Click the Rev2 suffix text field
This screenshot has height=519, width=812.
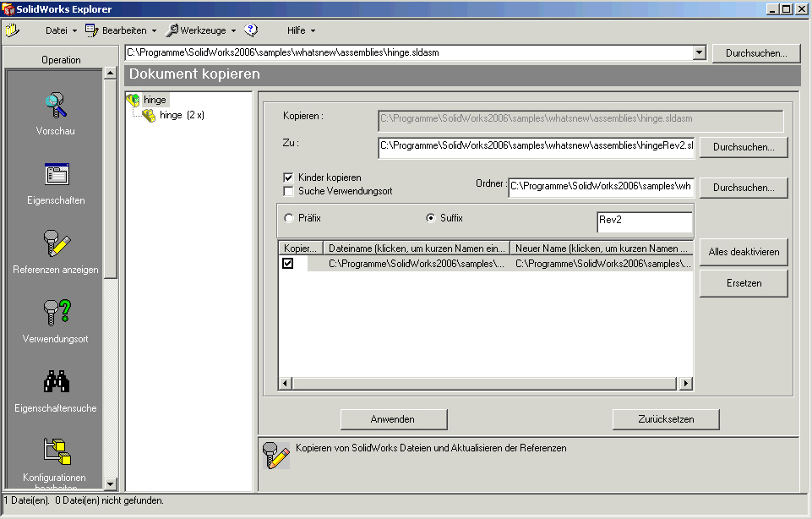click(x=645, y=221)
